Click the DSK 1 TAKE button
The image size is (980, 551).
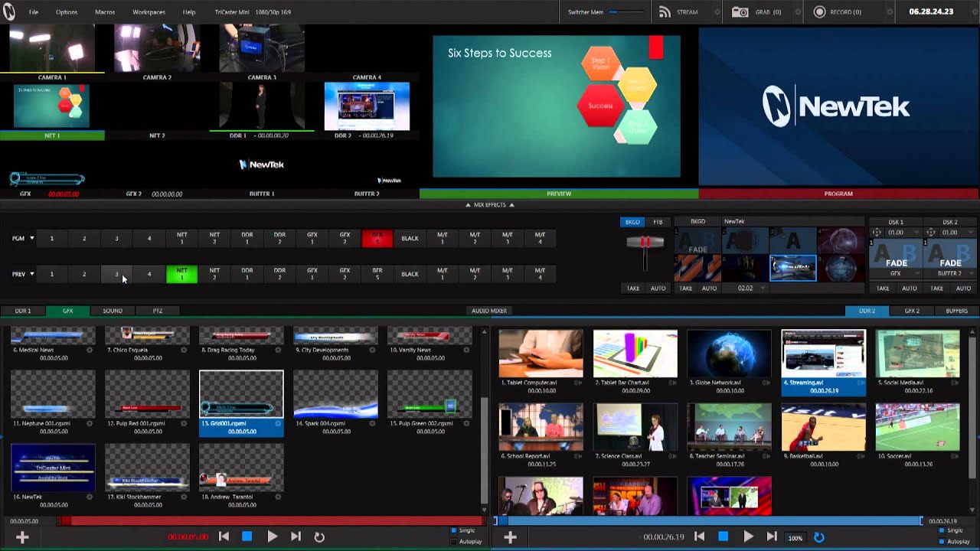click(883, 289)
